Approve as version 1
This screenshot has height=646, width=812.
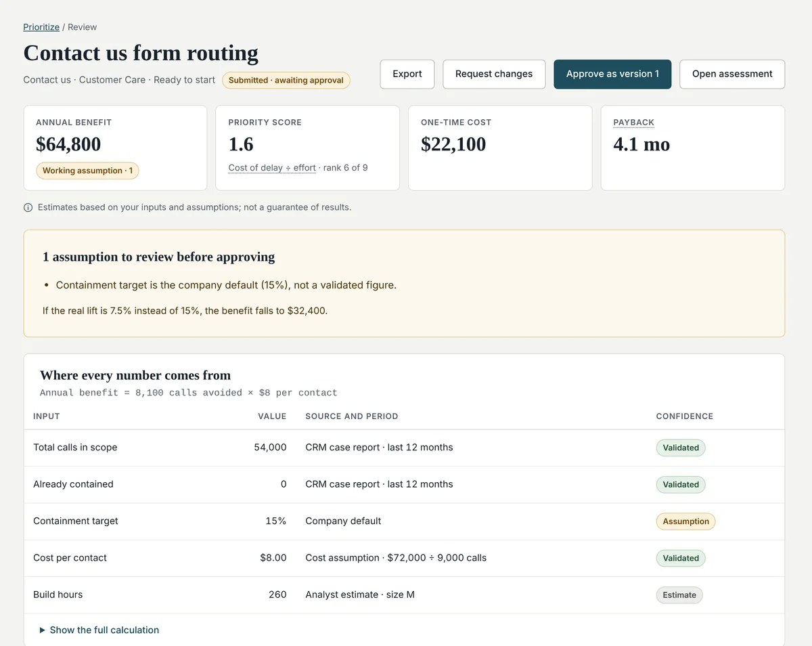[x=612, y=74]
